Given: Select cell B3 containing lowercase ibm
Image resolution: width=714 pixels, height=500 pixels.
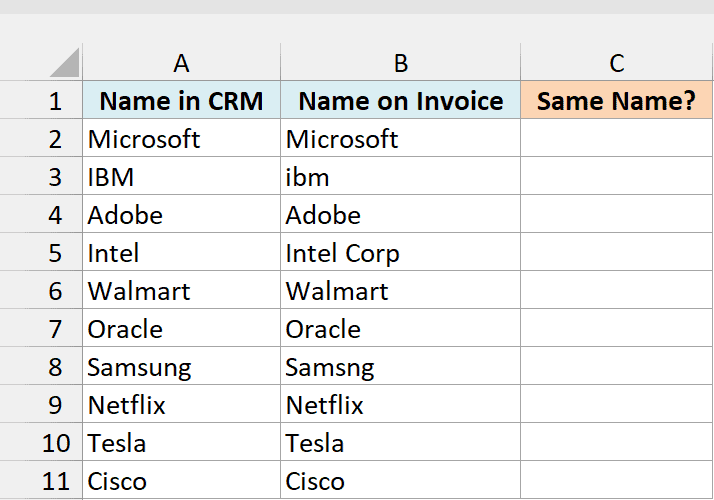Looking at the screenshot, I should click(x=401, y=177).
